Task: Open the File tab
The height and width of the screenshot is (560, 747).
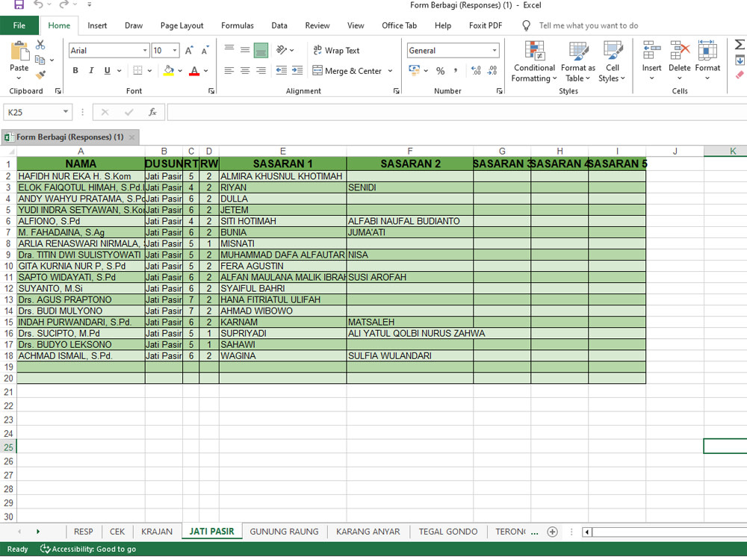Action: pyautogui.click(x=19, y=25)
